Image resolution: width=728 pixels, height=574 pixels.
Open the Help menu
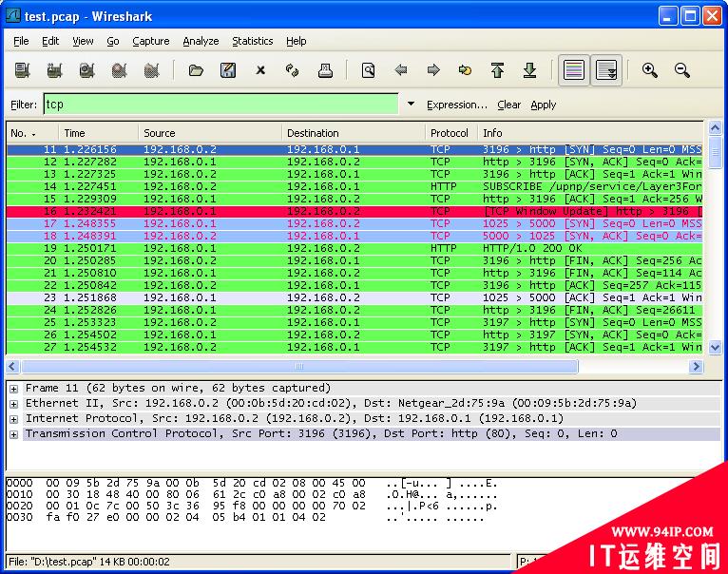pos(297,41)
